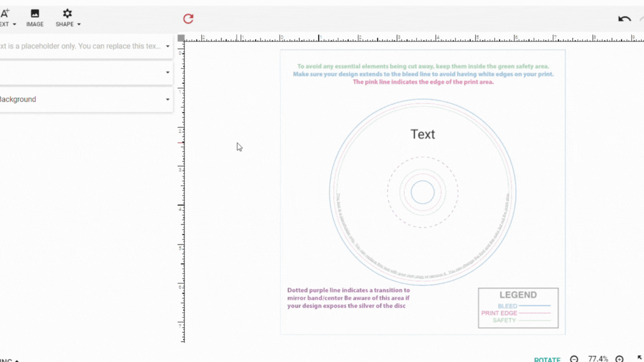This screenshot has width=644, height=362.
Task: Click the disc center hole circle
Action: pyautogui.click(x=423, y=192)
